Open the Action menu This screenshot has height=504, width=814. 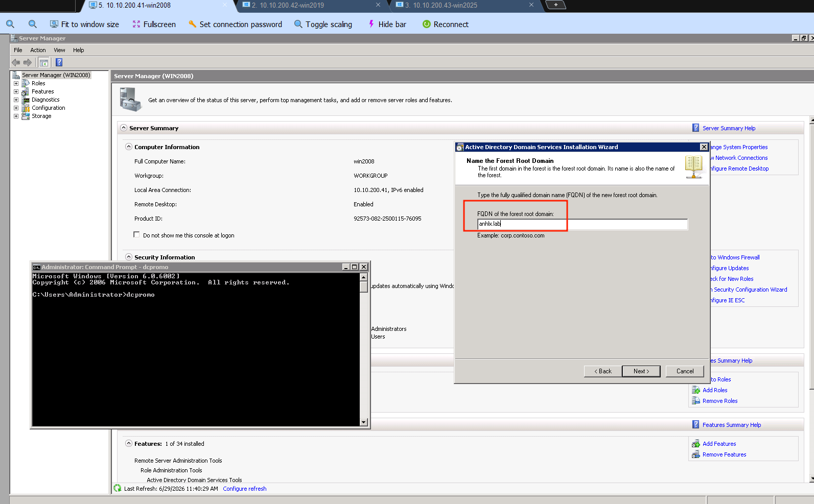(38, 50)
